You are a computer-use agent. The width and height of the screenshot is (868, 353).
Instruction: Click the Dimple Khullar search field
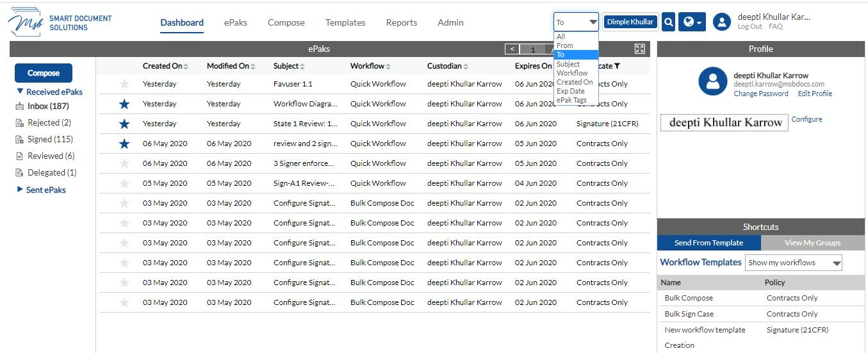(630, 22)
